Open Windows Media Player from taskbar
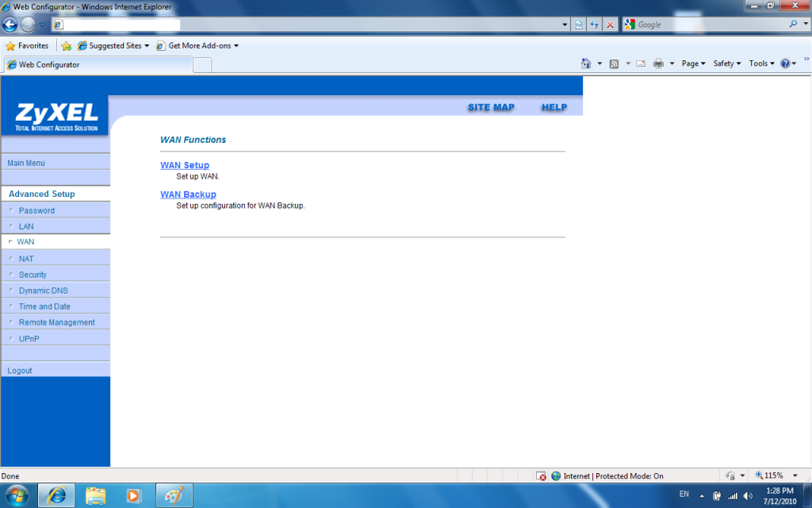Screen dimensions: 812x508 coord(134,495)
